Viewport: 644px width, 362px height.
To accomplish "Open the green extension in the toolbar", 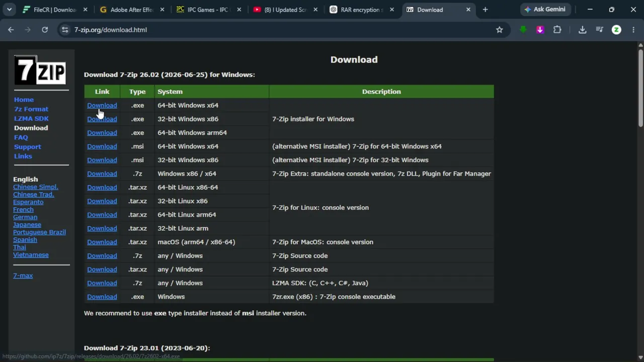I will [523, 30].
